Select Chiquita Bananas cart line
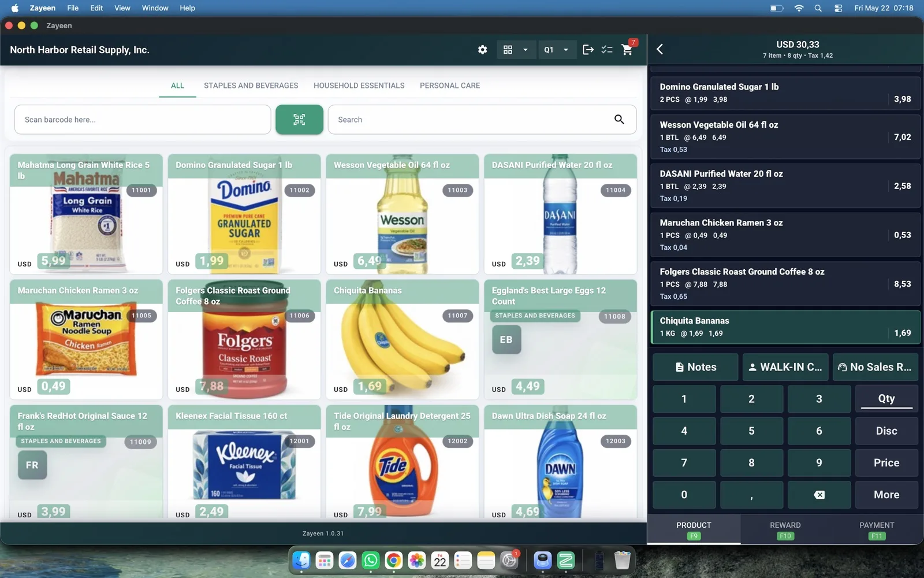 pyautogui.click(x=785, y=327)
